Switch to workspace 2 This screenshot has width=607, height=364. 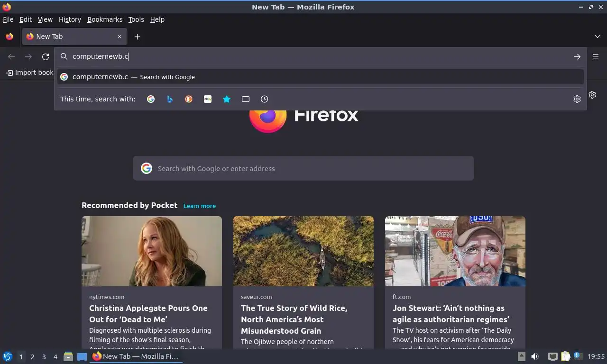point(32,357)
